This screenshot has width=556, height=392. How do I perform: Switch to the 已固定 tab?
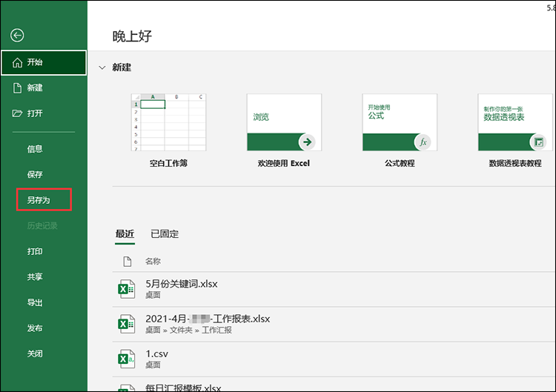tap(165, 234)
